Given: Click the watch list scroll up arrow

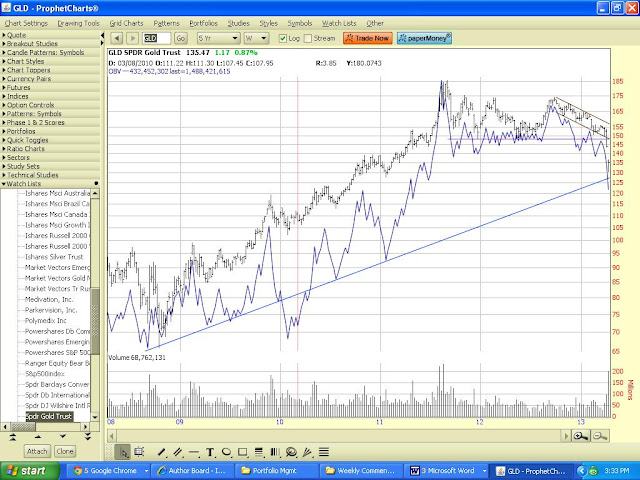Looking at the screenshot, I should point(95,193).
